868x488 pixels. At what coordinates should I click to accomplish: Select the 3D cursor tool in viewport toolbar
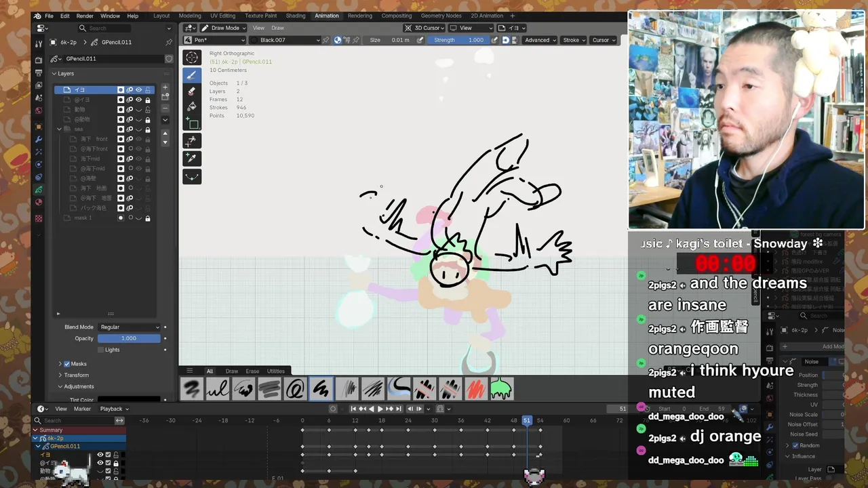pos(192,58)
